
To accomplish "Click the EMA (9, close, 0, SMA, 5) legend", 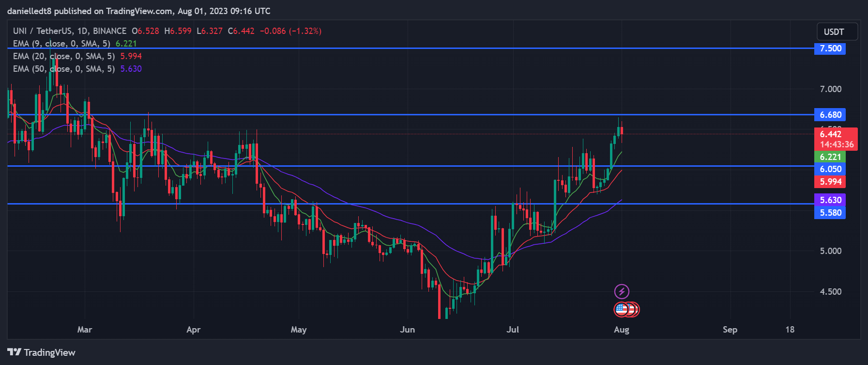I will click(61, 44).
